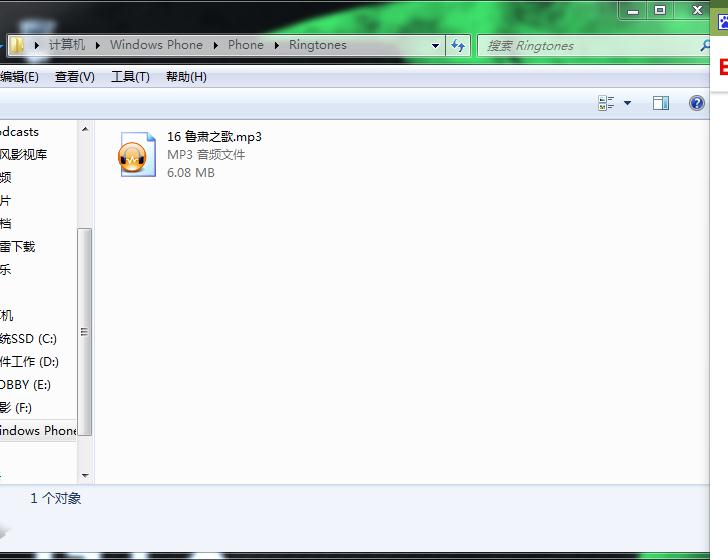This screenshot has height=560, width=728.
Task: Expand the arrow after 计算机 in the breadcrumb
Action: [x=98, y=46]
